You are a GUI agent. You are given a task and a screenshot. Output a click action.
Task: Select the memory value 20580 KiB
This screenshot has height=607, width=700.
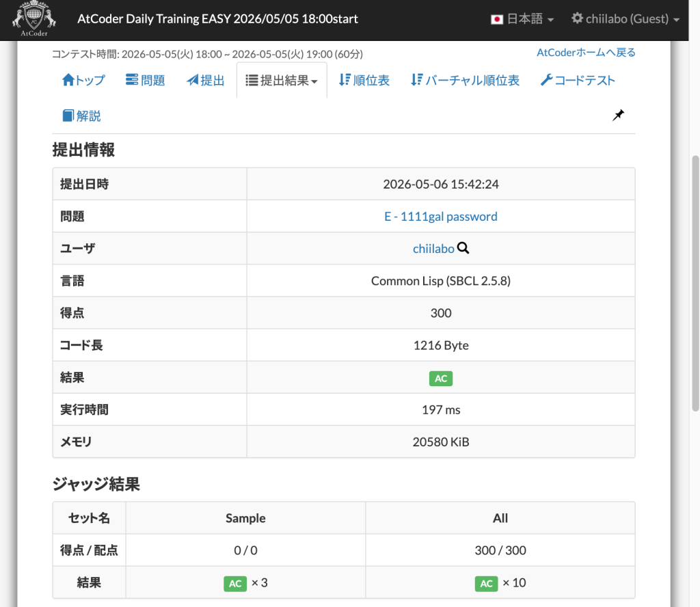441,442
